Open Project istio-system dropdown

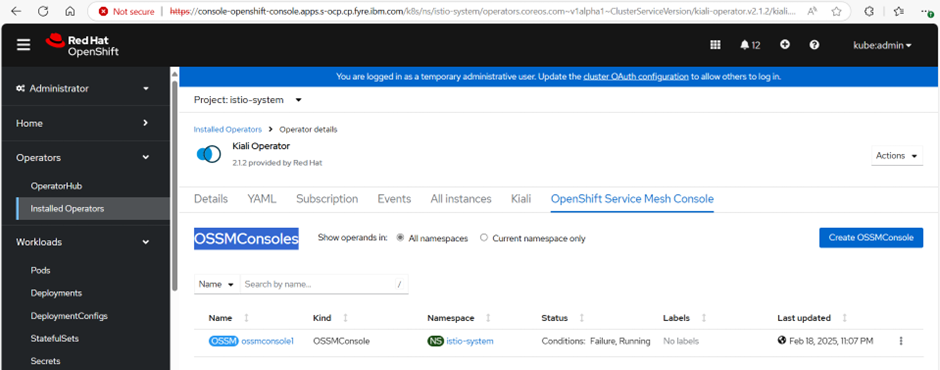248,100
